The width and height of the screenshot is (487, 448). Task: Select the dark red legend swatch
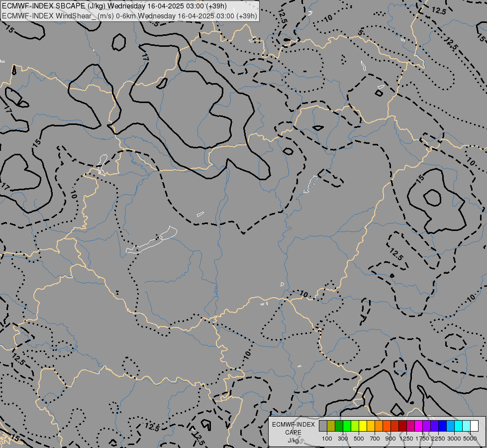(x=402, y=426)
